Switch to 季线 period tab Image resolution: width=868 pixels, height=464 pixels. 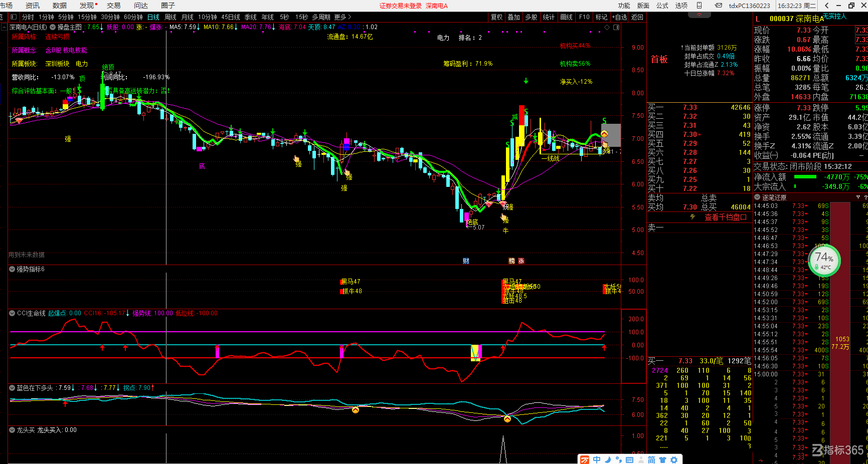(x=251, y=17)
